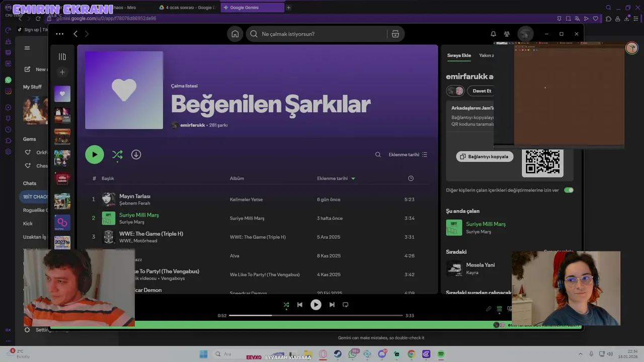This screenshot has height=362, width=644.
Task: Go back in Spotify navigation
Action: (75, 34)
